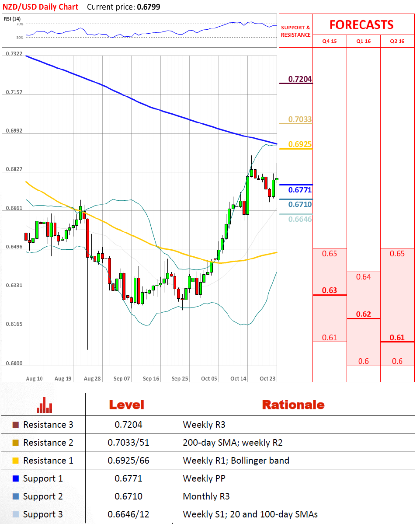The width and height of the screenshot is (420, 524).
Task: Click the Q1 16 median forecast 0.62
Action: (x=364, y=314)
